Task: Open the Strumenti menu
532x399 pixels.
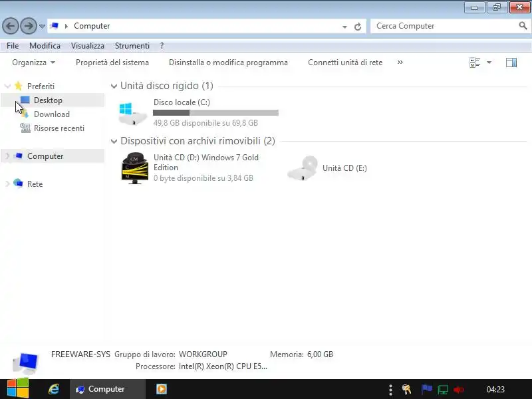Action: point(132,46)
